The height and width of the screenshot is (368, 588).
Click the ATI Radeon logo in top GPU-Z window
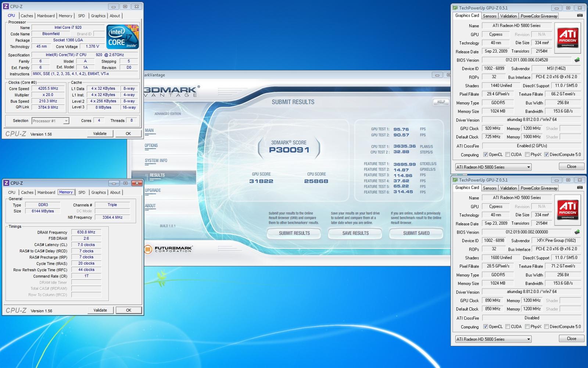click(567, 37)
